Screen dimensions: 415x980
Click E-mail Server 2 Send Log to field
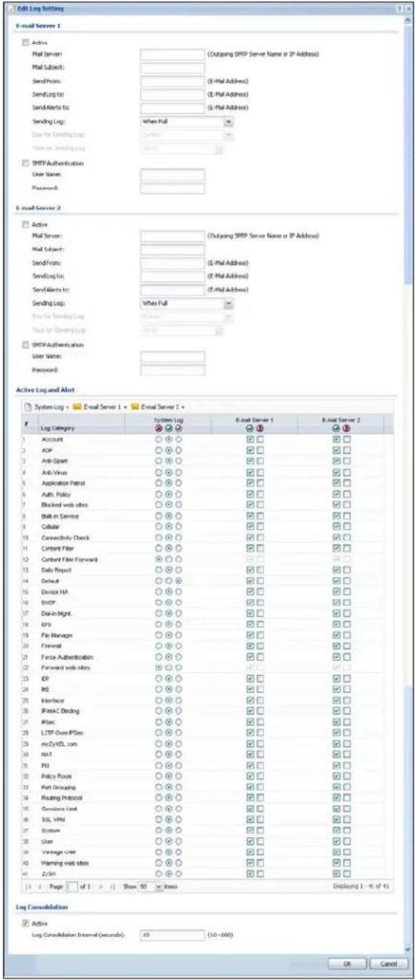click(x=172, y=276)
